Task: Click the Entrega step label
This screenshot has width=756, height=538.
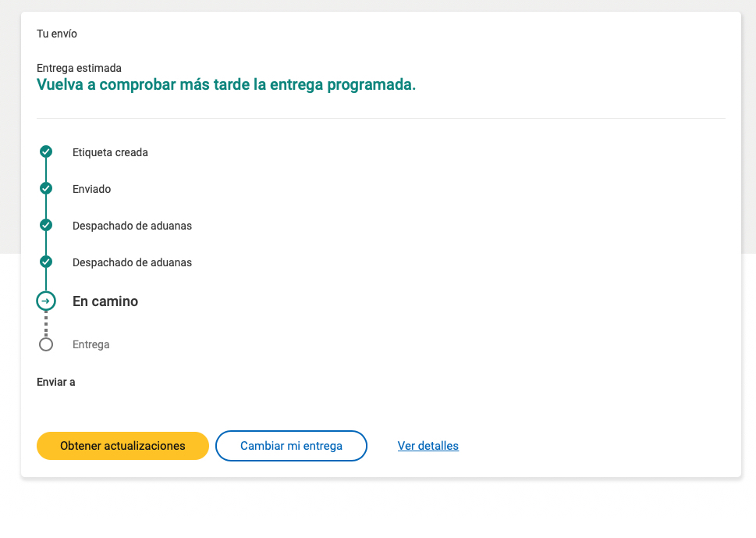Action: (x=90, y=344)
